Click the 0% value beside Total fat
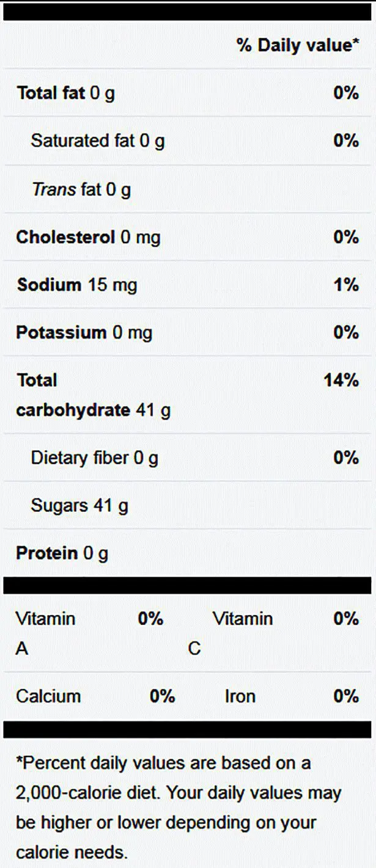This screenshot has height=868, width=376. coord(346,93)
